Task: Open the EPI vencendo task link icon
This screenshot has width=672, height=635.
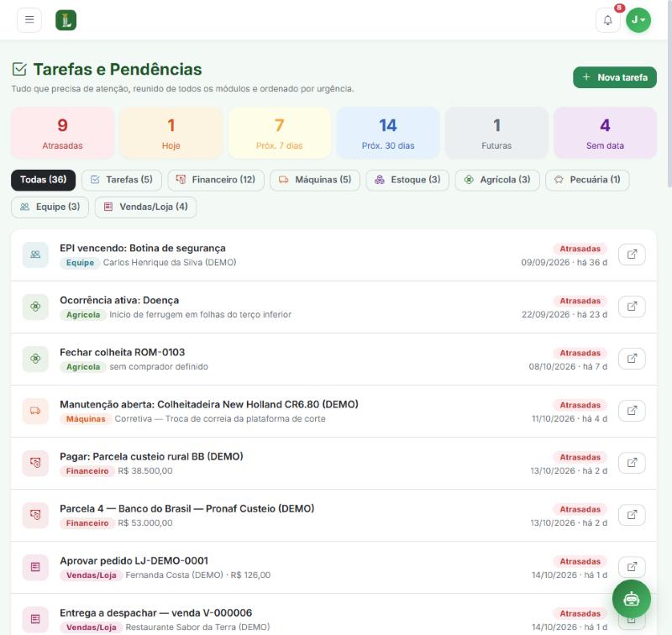Action: 632,255
